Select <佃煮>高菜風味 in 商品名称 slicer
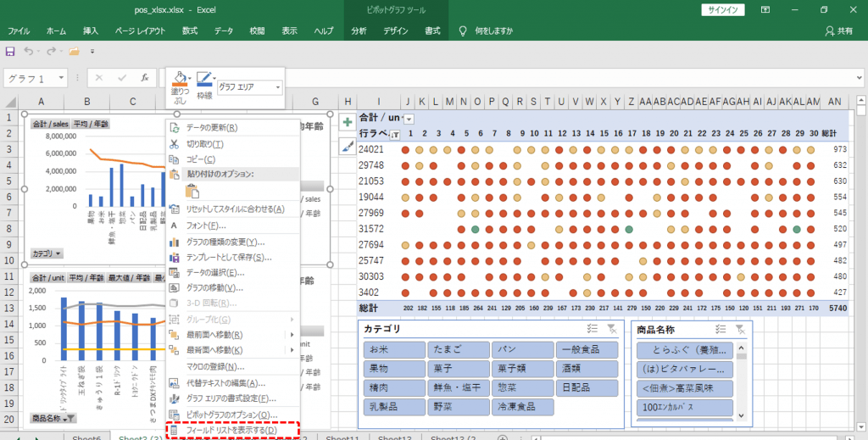The image size is (868, 440). pyautogui.click(x=685, y=388)
